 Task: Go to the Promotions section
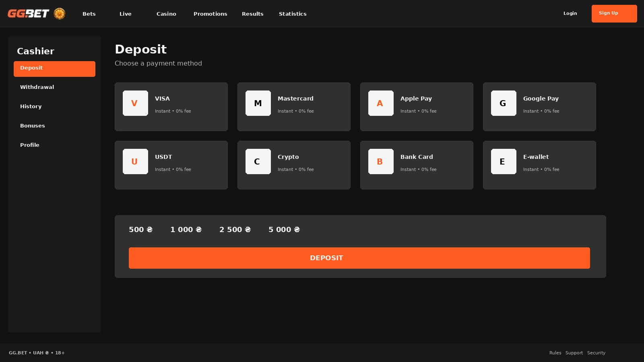(x=210, y=14)
